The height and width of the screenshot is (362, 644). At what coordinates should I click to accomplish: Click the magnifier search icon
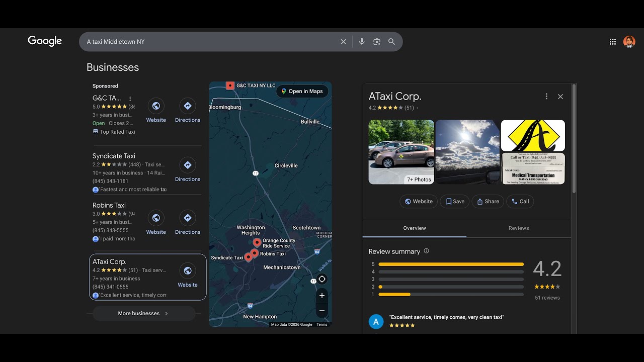[x=391, y=42]
